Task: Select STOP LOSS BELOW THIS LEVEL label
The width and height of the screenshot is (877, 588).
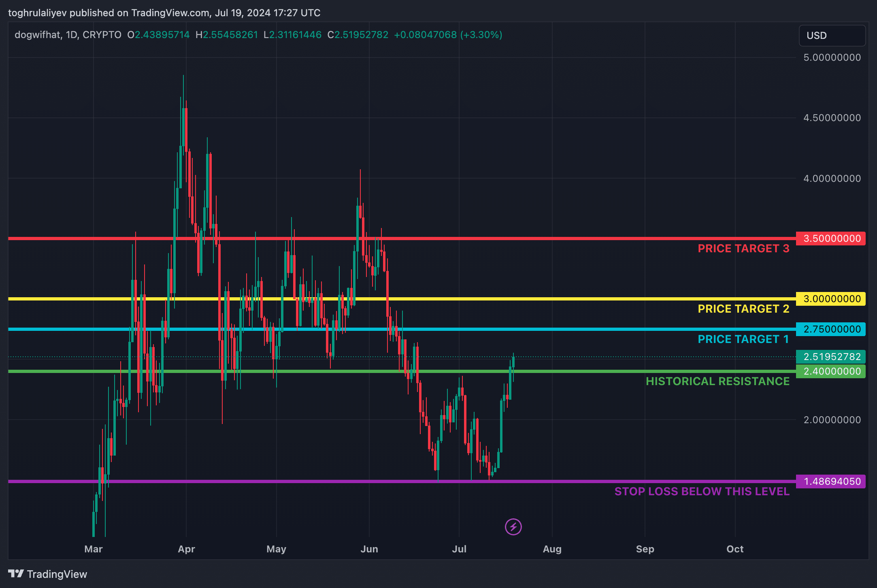Action: coord(702,492)
